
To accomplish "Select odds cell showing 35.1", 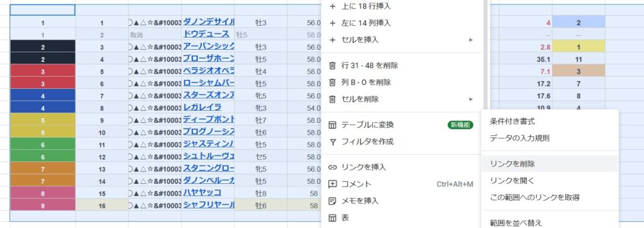I will pos(526,59).
